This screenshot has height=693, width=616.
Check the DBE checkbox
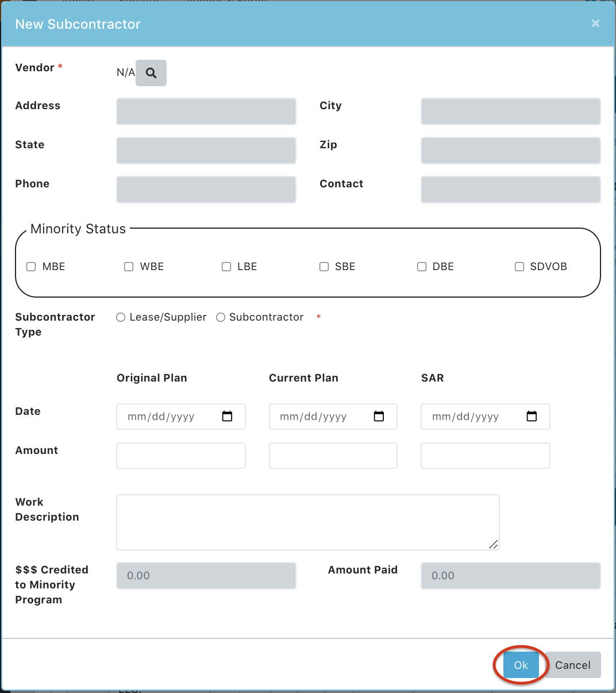point(422,267)
